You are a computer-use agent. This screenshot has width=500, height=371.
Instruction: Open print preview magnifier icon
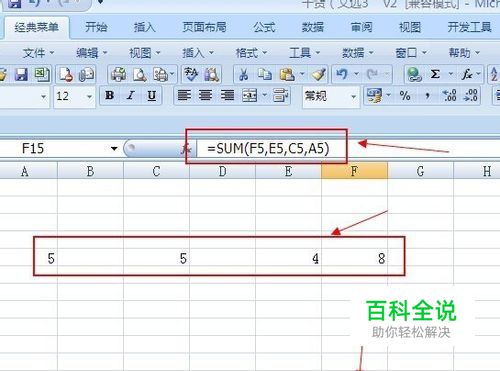[x=139, y=74]
